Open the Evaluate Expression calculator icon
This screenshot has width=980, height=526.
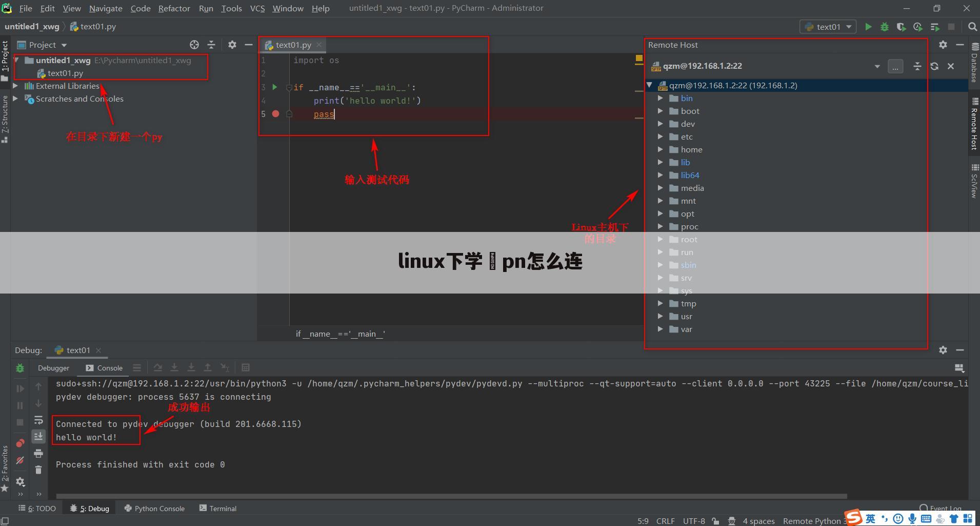246,367
